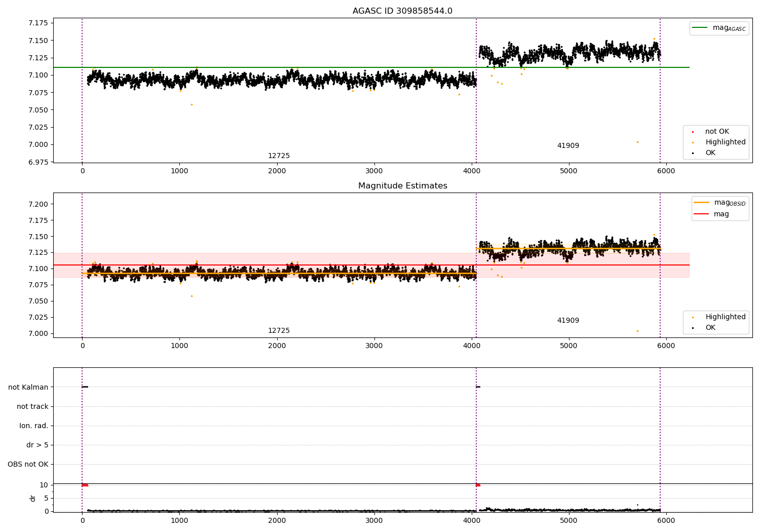The height and width of the screenshot is (532, 760).
Task: Select the 'Ion. rad.' axis label
Action: pos(34,426)
